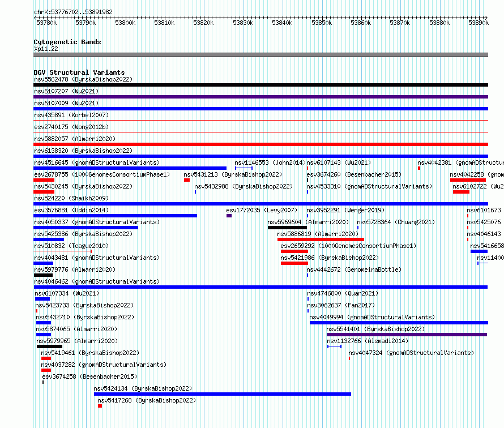Open the nsv5425076 variant label
504x428 pixels.
[484, 222]
